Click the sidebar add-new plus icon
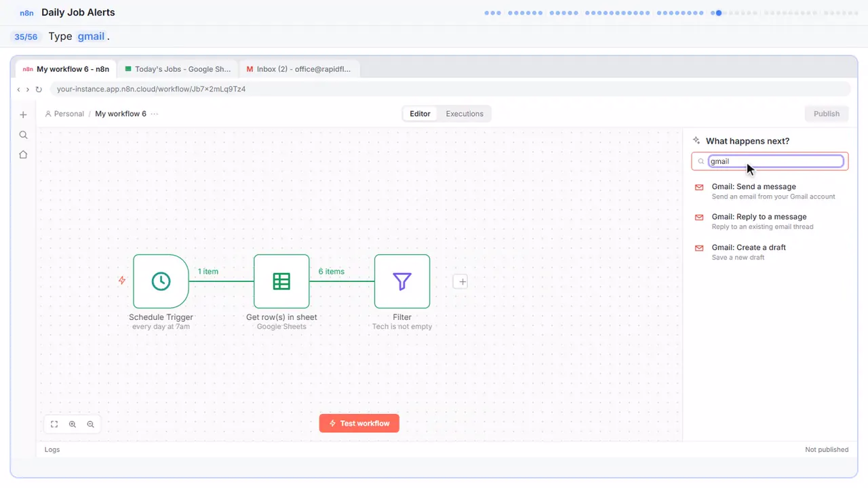 (23, 115)
